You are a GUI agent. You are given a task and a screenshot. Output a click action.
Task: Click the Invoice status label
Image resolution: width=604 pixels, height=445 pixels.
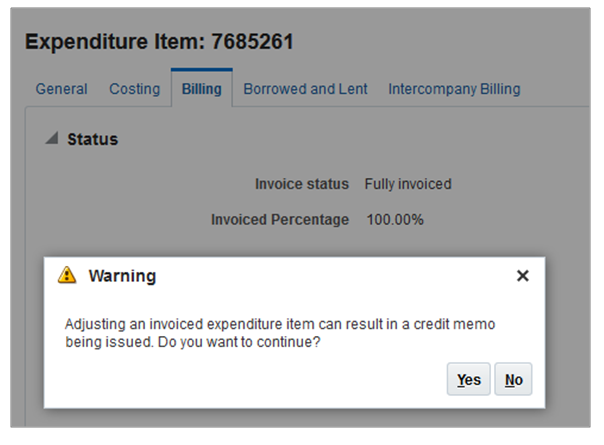click(x=302, y=184)
